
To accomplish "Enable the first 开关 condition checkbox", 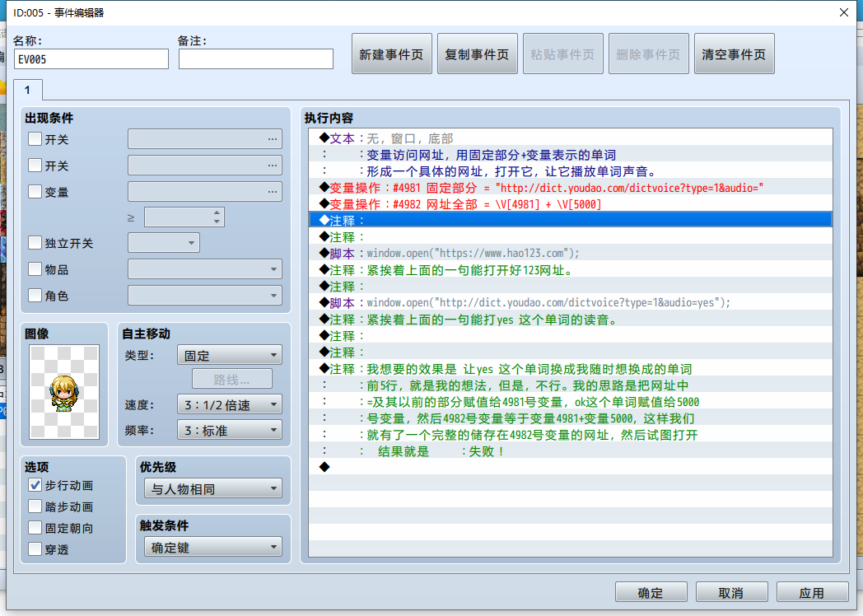I will pos(35,138).
